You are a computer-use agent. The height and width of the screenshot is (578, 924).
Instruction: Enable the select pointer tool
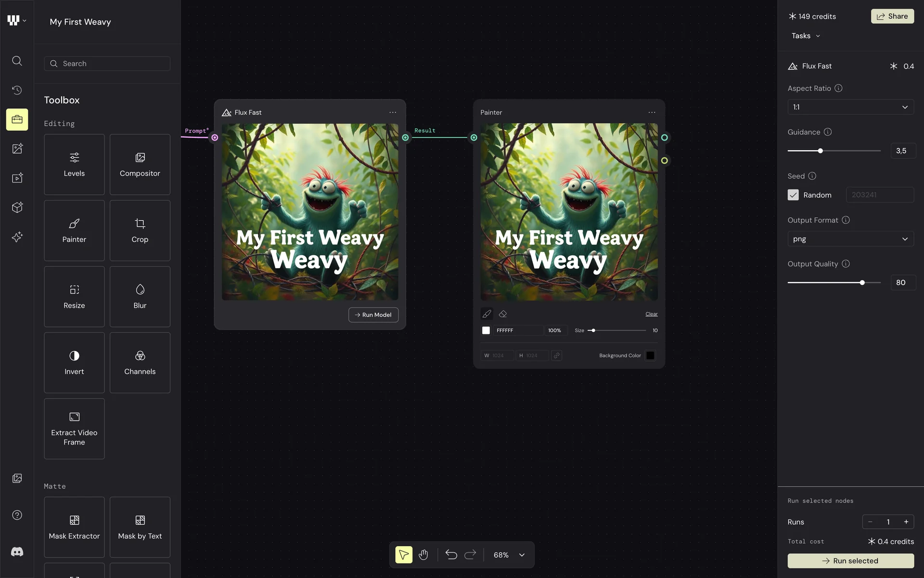point(404,555)
